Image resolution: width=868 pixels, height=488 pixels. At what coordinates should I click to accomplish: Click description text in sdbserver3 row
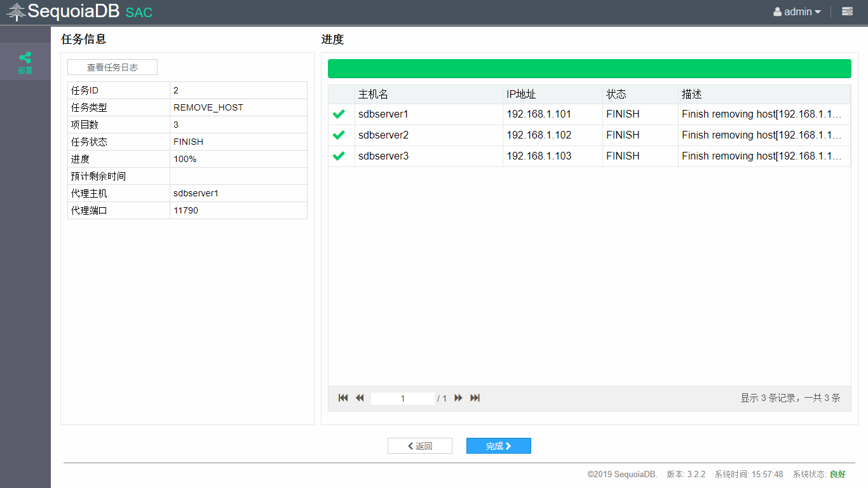point(762,156)
